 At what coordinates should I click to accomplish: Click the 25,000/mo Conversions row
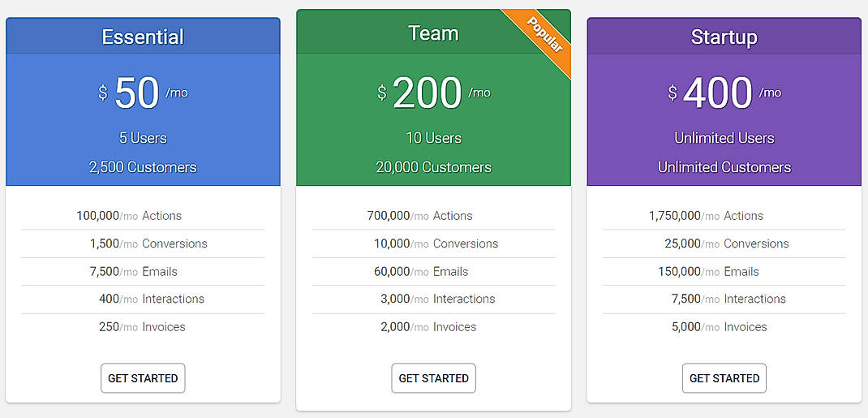pos(724,243)
